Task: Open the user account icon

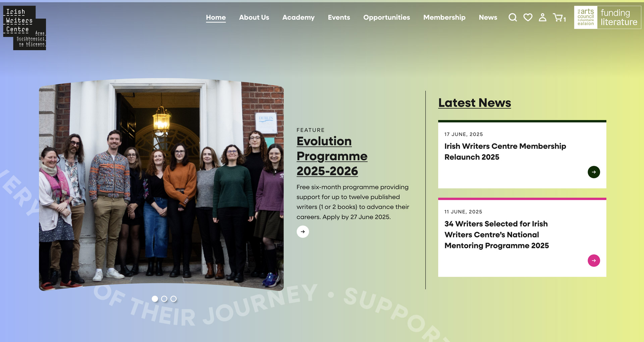Action: [x=542, y=17]
